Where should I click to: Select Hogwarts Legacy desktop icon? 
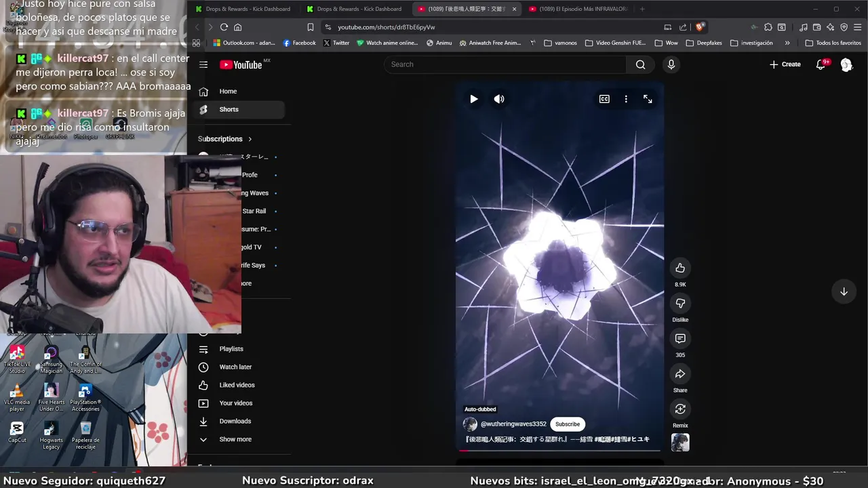tap(51, 435)
